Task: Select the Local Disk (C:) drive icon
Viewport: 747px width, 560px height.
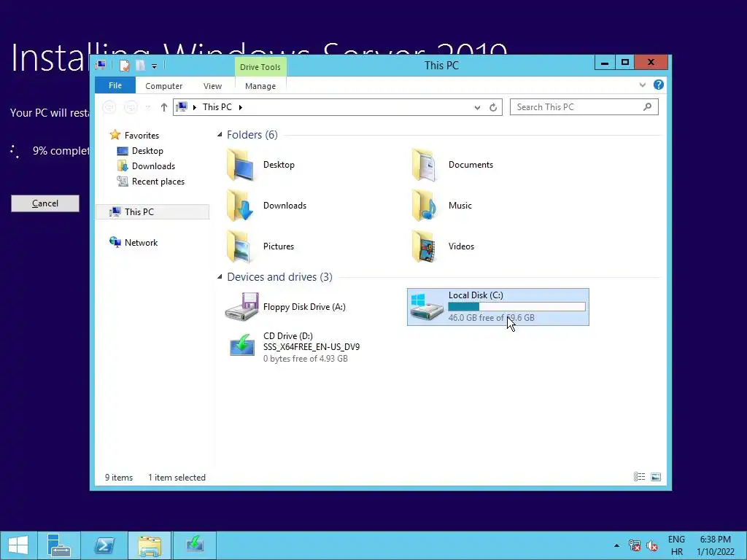Action: point(426,307)
